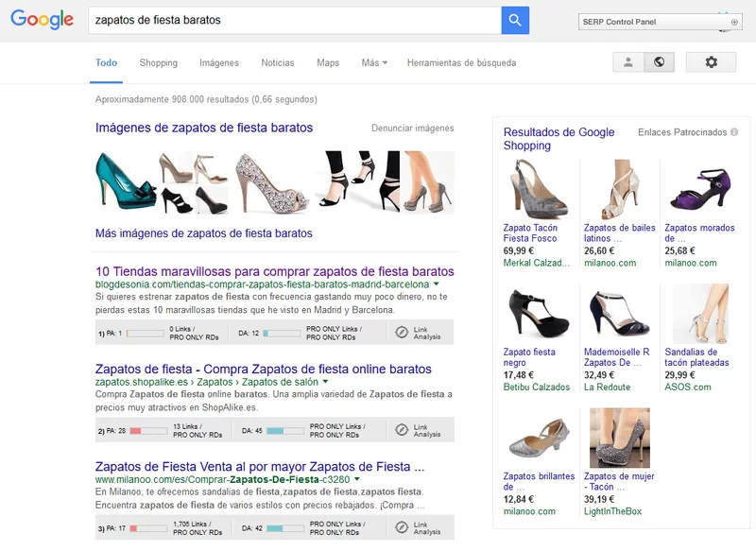Click 'Resultados de Google Shopping' heading link
This screenshot has height=551, width=756.
pyautogui.click(x=558, y=139)
